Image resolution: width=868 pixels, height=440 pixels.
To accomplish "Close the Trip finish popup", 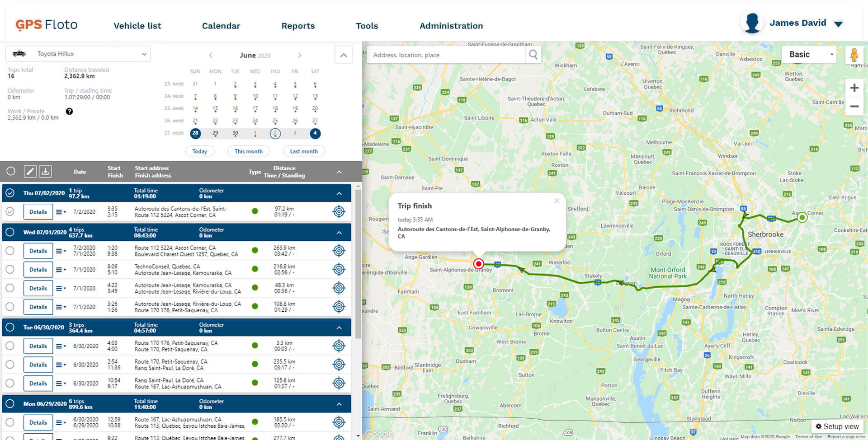I will (x=557, y=201).
